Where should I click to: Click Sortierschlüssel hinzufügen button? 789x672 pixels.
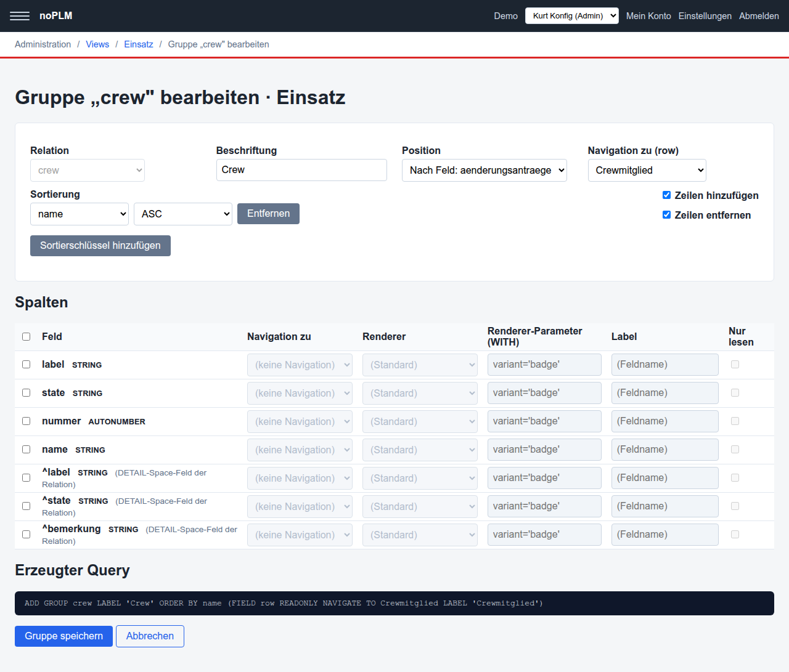pos(100,246)
